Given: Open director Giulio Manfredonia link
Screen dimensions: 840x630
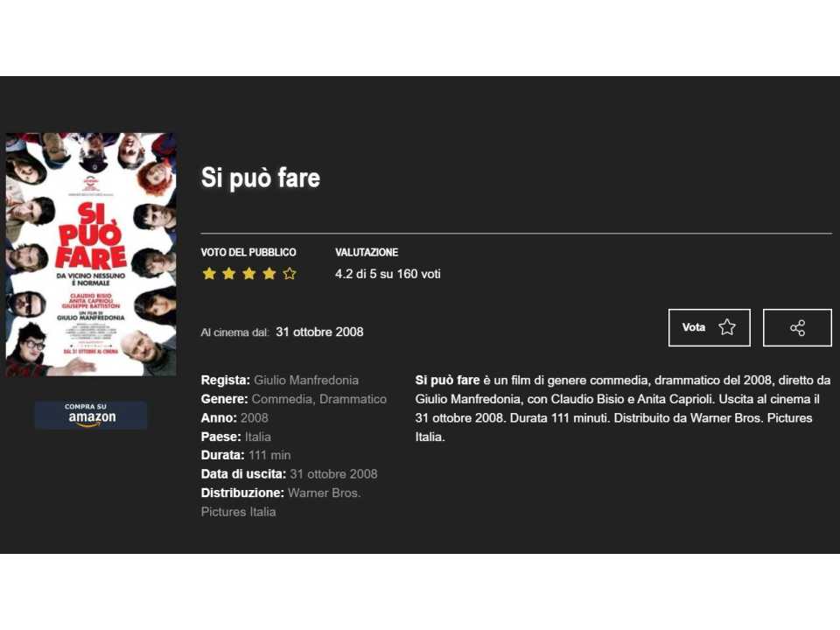Looking at the screenshot, I should [x=306, y=381].
